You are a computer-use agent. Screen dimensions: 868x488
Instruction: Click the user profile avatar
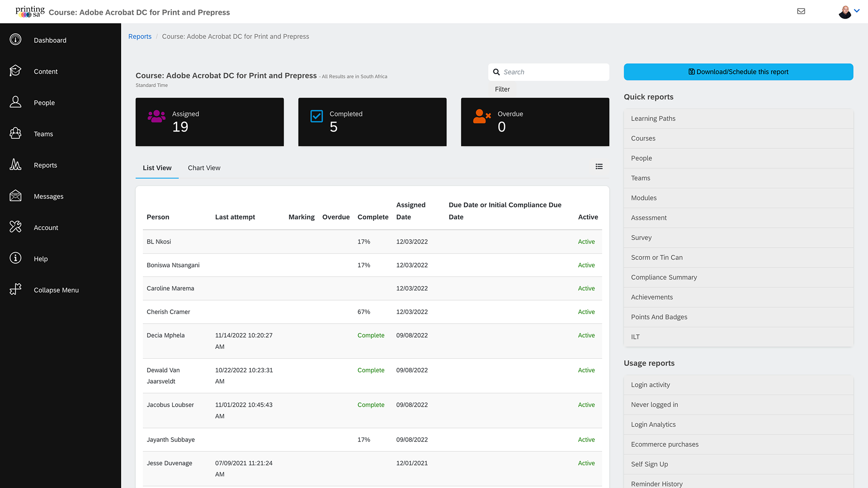coord(844,12)
